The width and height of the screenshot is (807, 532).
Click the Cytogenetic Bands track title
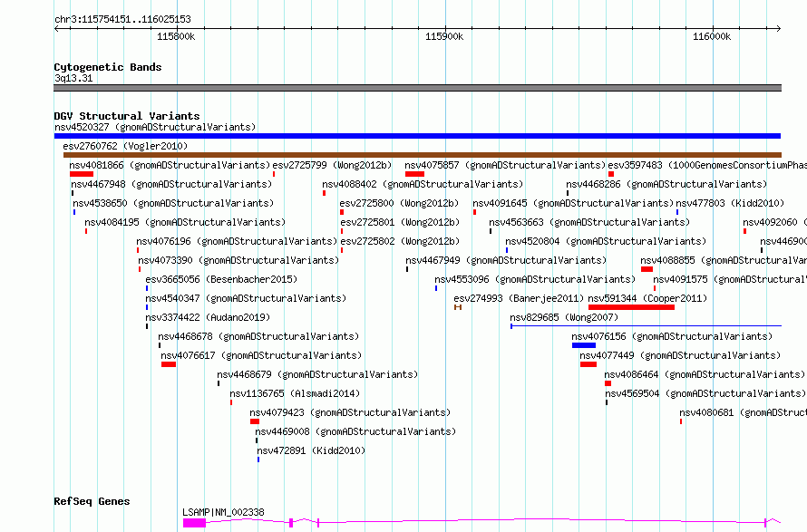pyautogui.click(x=108, y=67)
